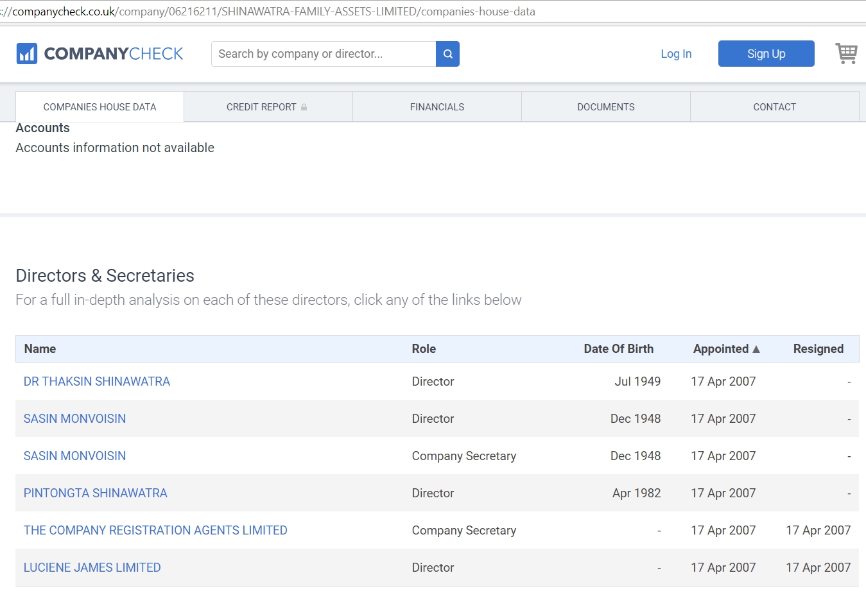Open the Luciene James Limited link

click(x=92, y=567)
